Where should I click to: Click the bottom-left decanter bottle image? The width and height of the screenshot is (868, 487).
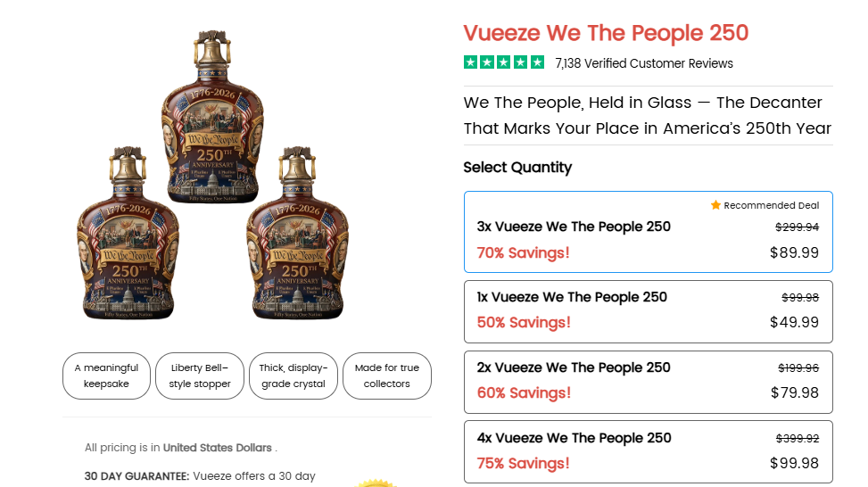(128, 233)
